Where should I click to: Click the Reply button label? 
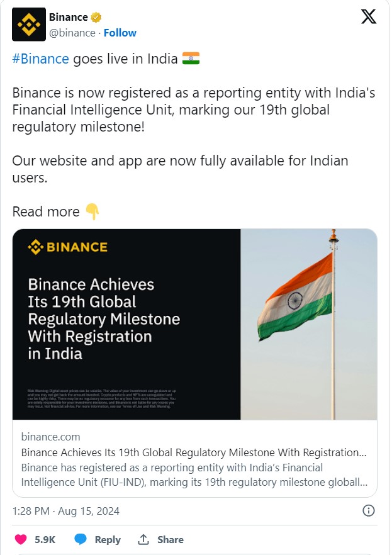[x=108, y=539]
